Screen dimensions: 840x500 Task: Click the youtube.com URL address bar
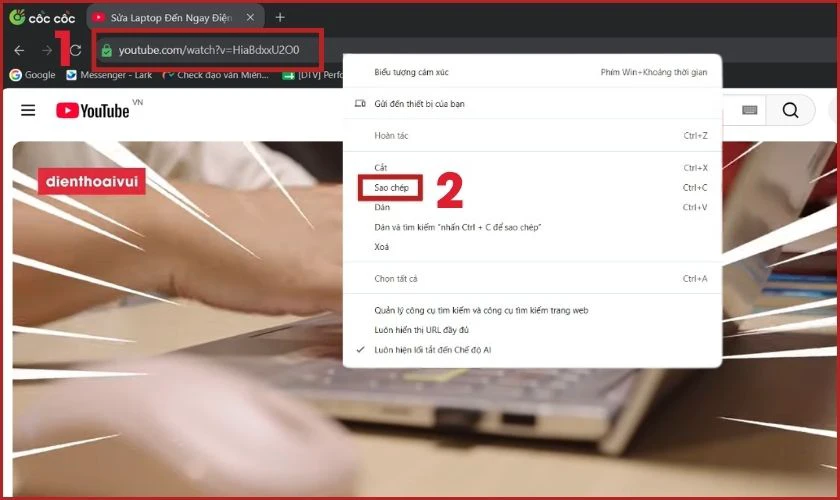coord(209,50)
